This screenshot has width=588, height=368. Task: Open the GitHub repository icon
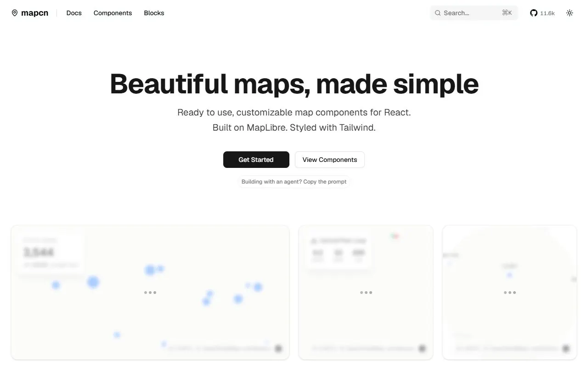[x=534, y=13]
